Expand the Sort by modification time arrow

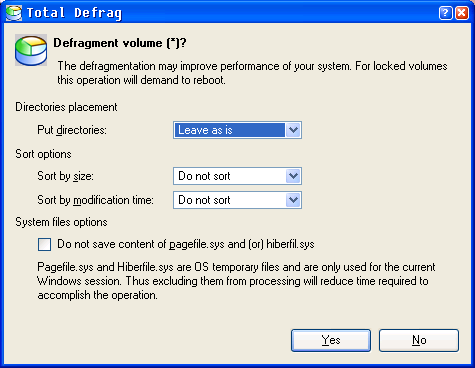coord(293,200)
